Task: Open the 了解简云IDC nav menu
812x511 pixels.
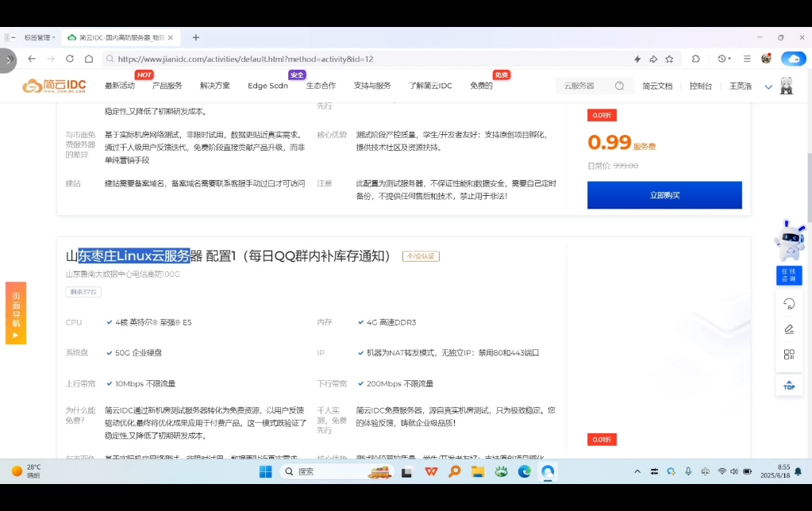Action: tap(430, 86)
